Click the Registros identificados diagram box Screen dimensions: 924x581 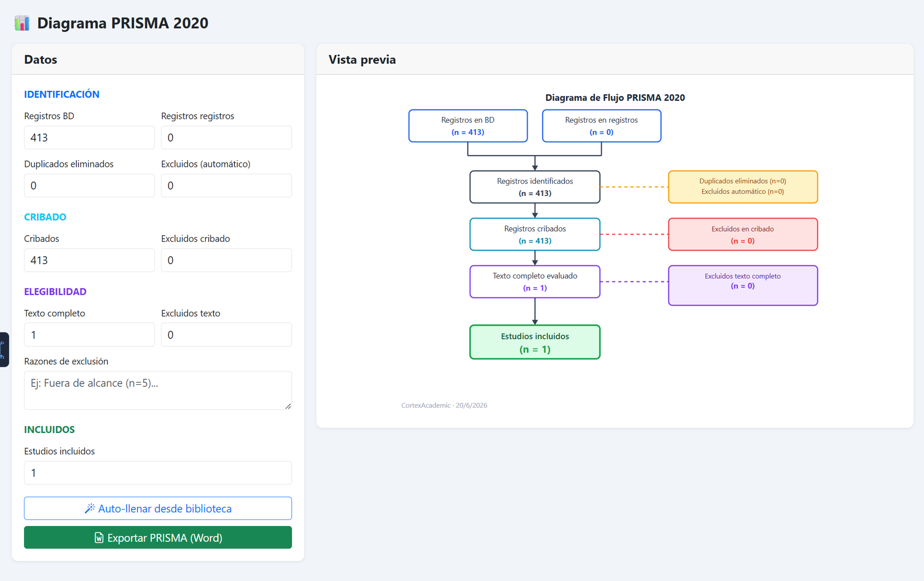pyautogui.click(x=535, y=187)
